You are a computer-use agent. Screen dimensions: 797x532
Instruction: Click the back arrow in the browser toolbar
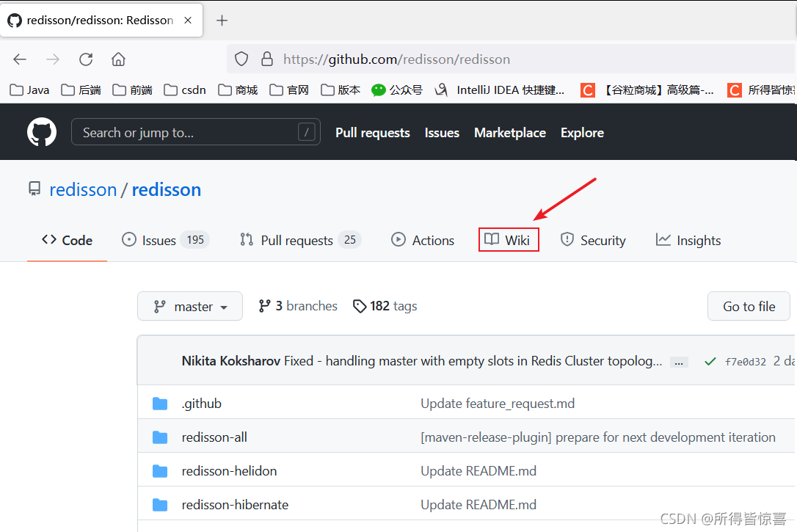click(20, 59)
